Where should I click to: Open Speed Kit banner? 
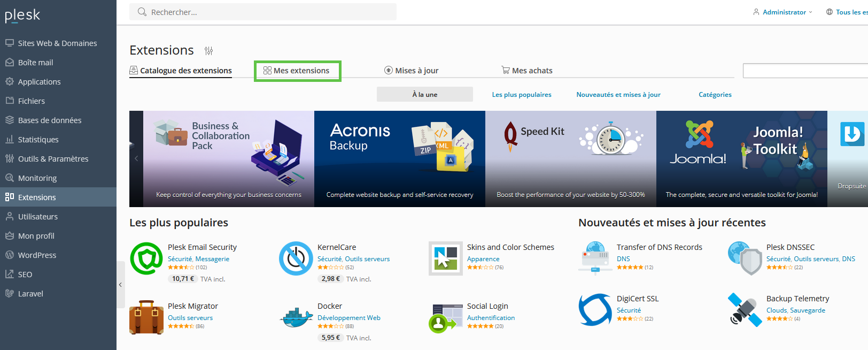tap(571, 159)
